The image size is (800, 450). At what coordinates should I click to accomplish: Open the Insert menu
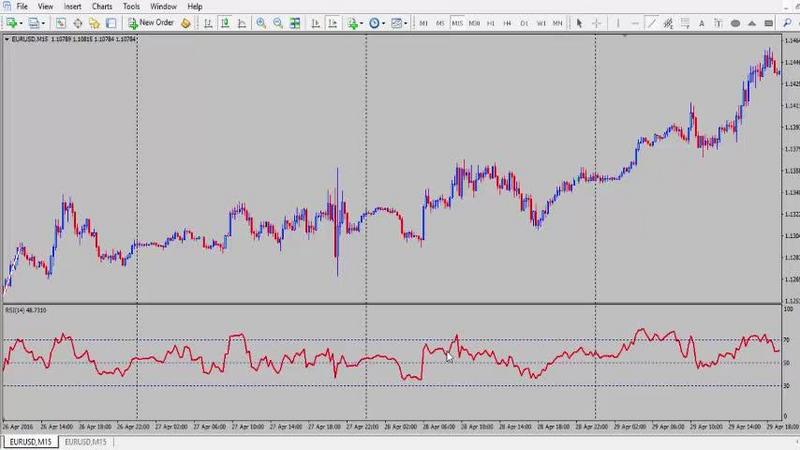coord(72,7)
